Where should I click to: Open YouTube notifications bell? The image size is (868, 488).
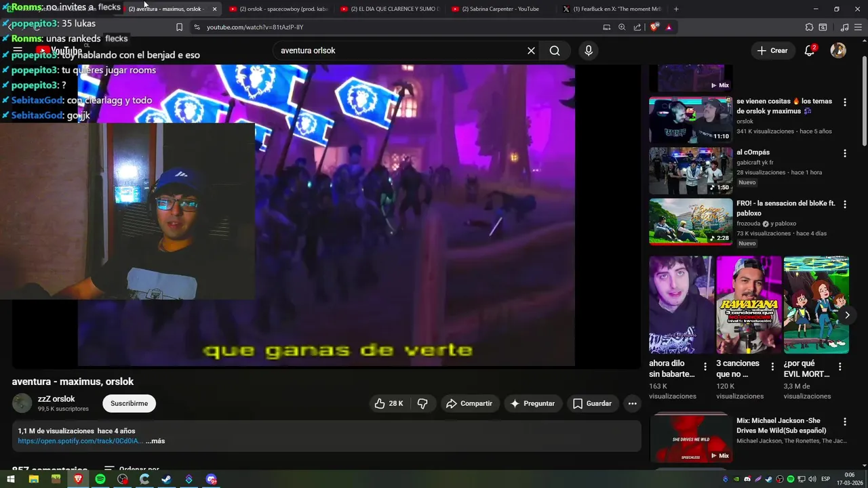pos(810,51)
